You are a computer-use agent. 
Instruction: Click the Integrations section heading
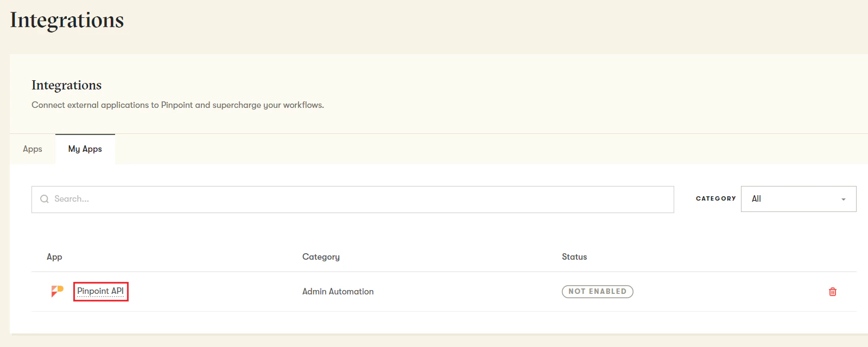pos(66,85)
